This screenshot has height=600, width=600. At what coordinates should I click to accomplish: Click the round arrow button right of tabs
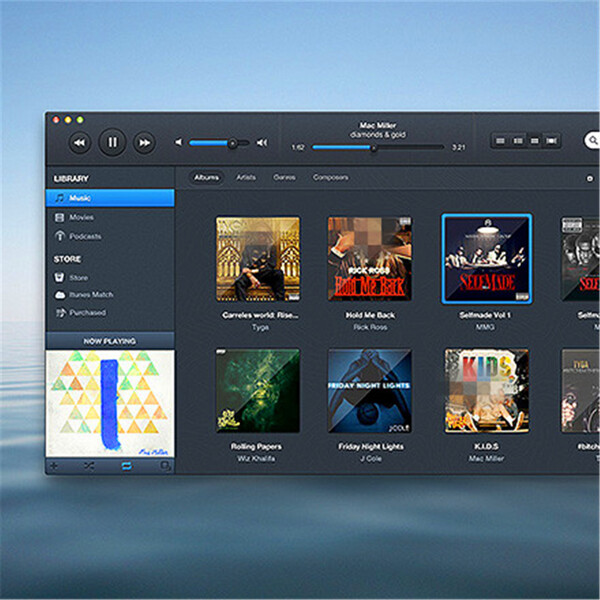590,179
